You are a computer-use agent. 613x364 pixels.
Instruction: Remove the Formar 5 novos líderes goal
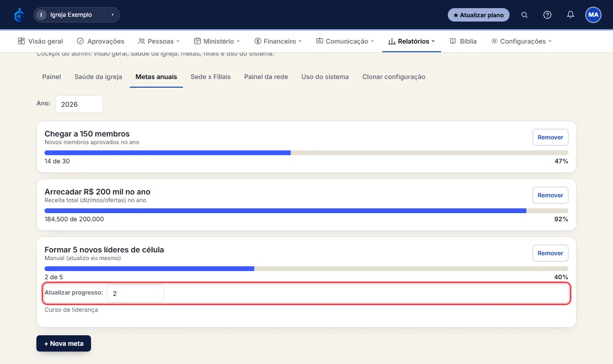coord(550,253)
